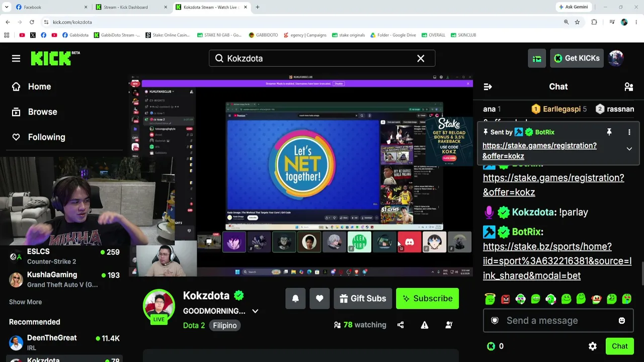Unpin the BotRix pinned message
The image size is (644, 362).
pos(609,132)
